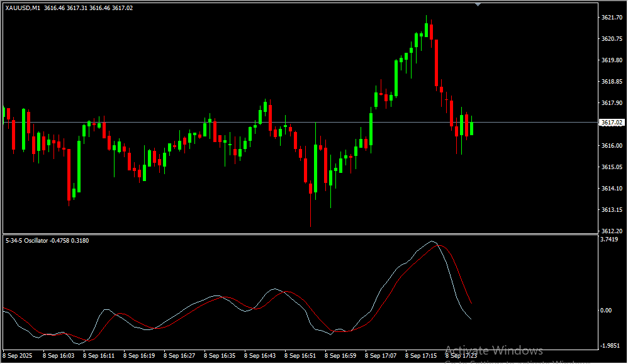Click the 8 Sep 16:03 time label
Viewport: 628px width, 364px height.
point(59,355)
